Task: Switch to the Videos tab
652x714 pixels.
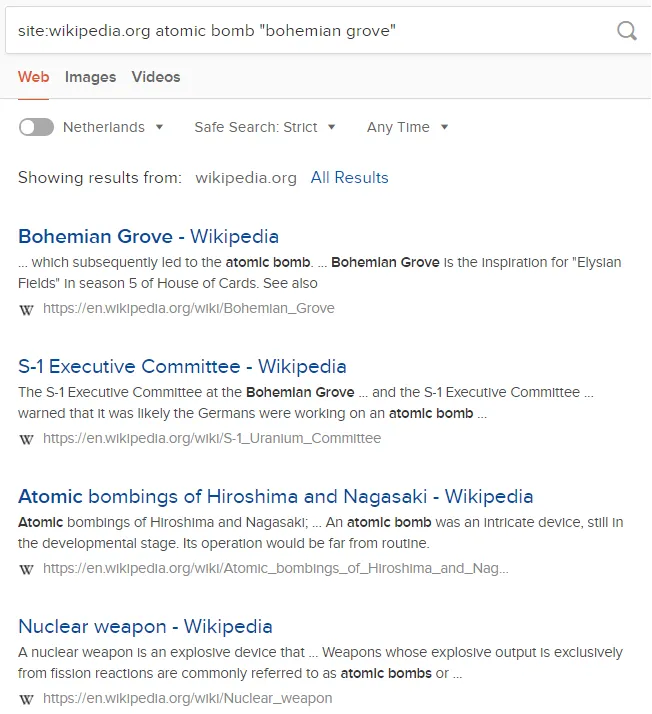Action: click(x=156, y=77)
